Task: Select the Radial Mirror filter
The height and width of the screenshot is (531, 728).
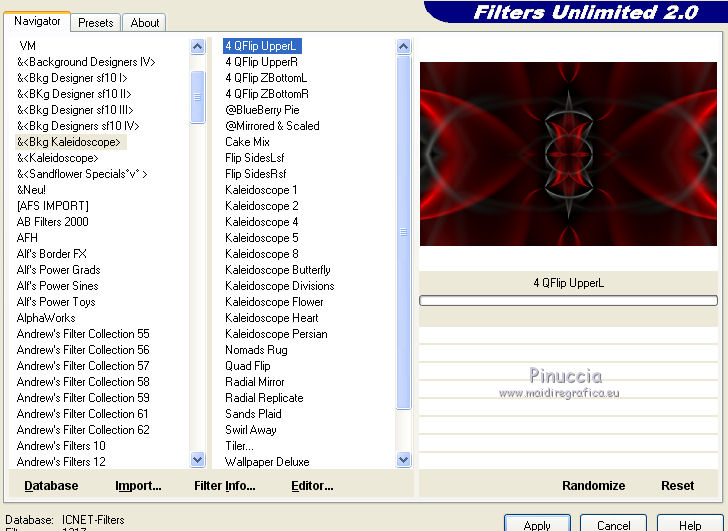Action: point(255,382)
